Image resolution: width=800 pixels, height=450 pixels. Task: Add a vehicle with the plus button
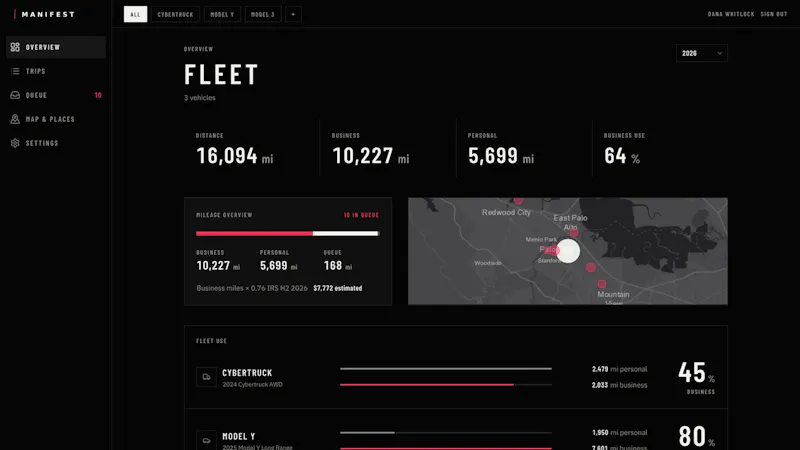point(293,14)
